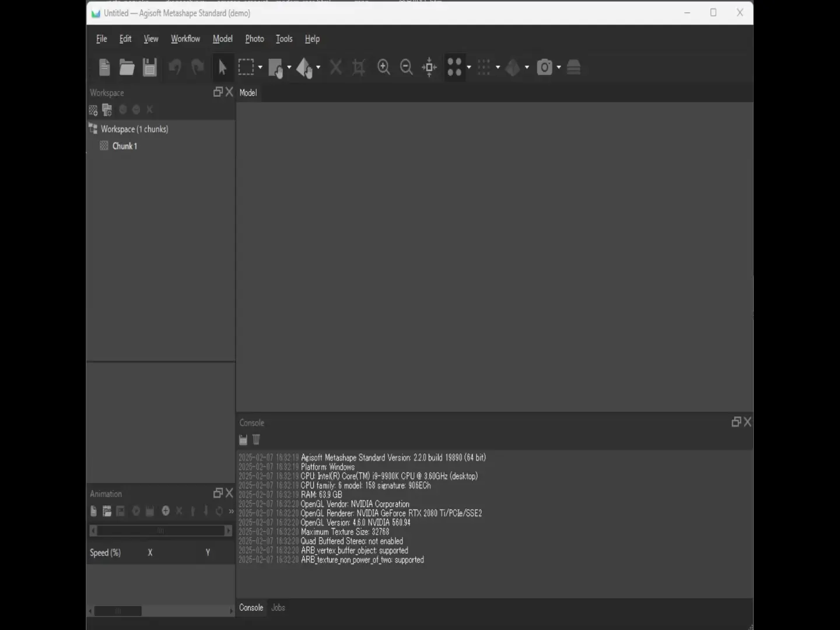Click the Animation list bottom scrollbar thumb
The width and height of the screenshot is (840, 630).
(x=118, y=611)
